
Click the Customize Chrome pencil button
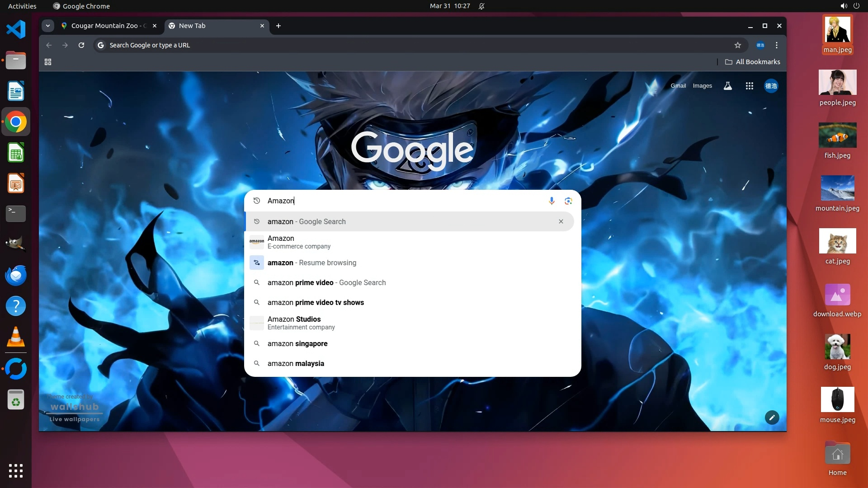(772, 418)
